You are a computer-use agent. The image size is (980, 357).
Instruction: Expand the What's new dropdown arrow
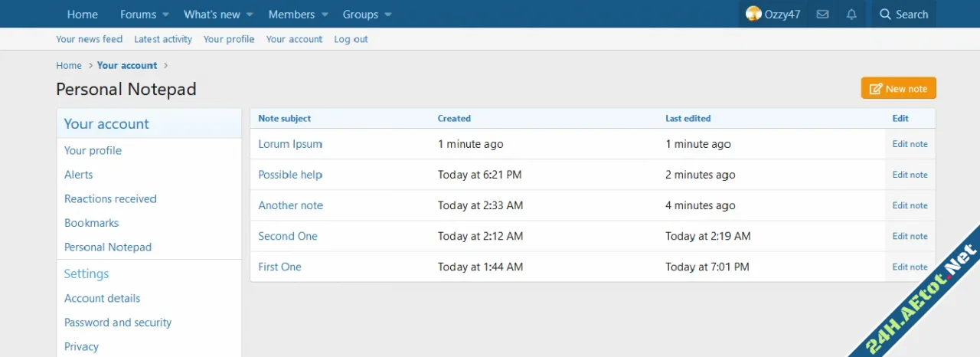(250, 15)
